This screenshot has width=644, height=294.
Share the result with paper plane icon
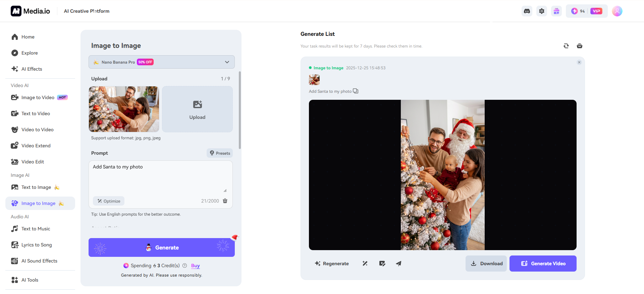(x=398, y=264)
